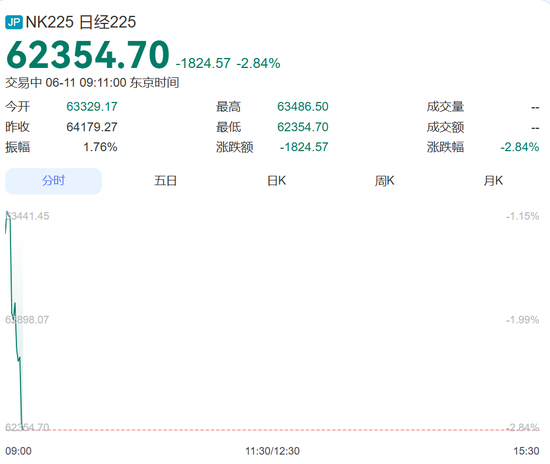
Task: Click the 最高 value 63486.50
Action: coord(303,107)
